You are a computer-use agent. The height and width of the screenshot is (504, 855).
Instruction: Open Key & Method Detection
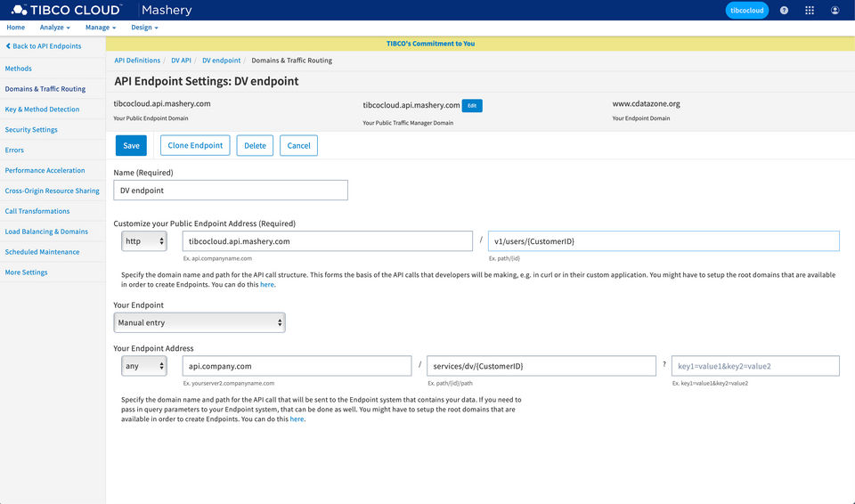[x=42, y=110]
